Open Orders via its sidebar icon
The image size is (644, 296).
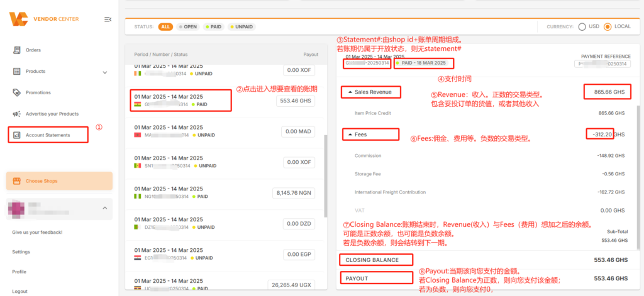click(17, 50)
